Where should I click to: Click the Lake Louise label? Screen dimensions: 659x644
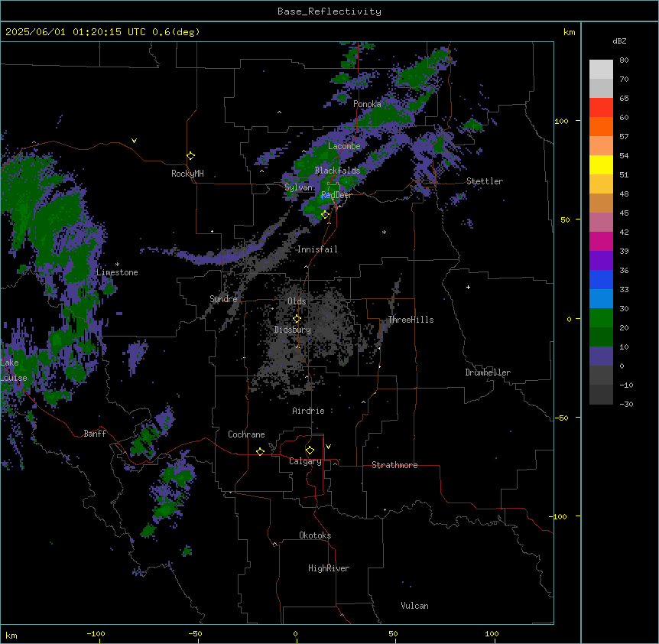pos(14,370)
